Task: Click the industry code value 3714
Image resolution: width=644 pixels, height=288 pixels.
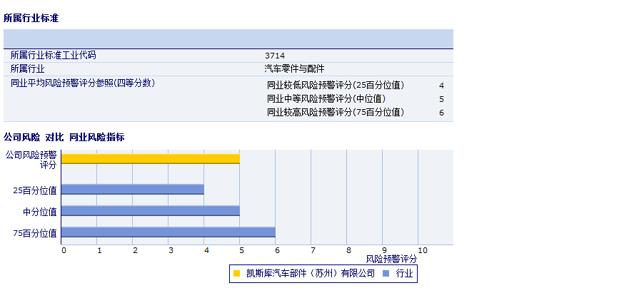Action: pyautogui.click(x=275, y=55)
